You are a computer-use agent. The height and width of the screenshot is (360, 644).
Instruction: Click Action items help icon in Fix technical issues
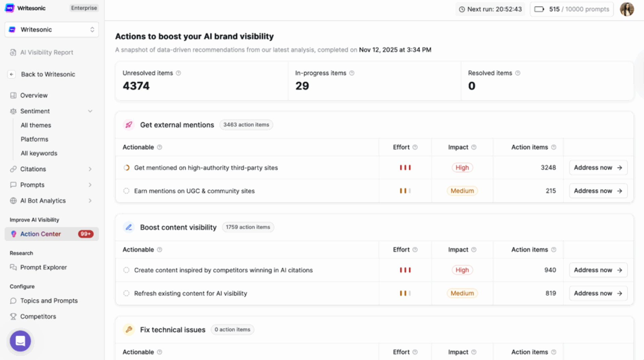[x=553, y=352]
